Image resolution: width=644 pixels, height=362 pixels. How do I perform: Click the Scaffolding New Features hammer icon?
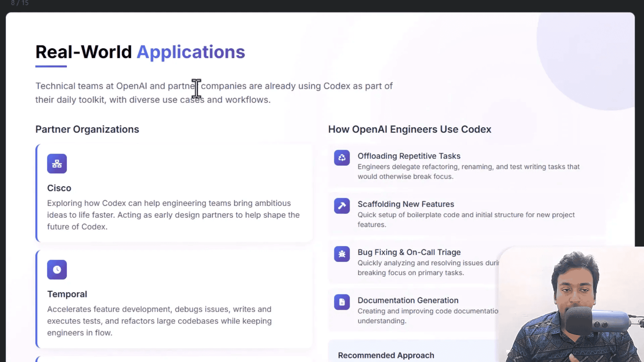pos(342,206)
